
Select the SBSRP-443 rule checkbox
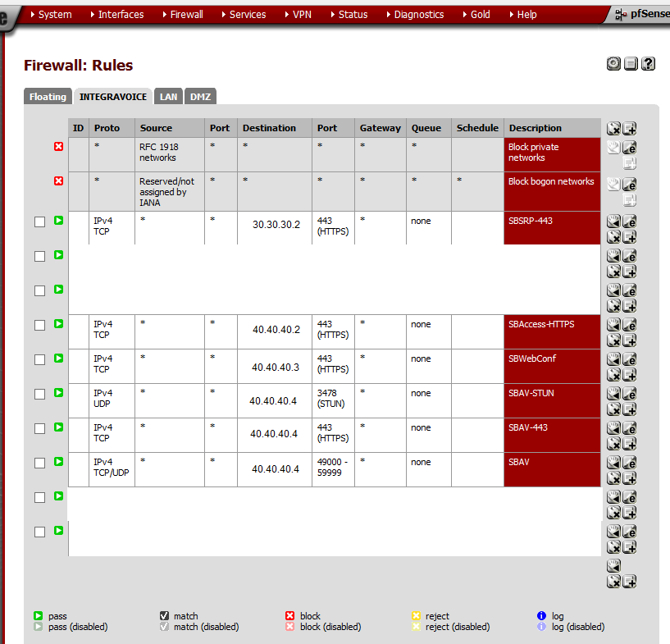39,222
